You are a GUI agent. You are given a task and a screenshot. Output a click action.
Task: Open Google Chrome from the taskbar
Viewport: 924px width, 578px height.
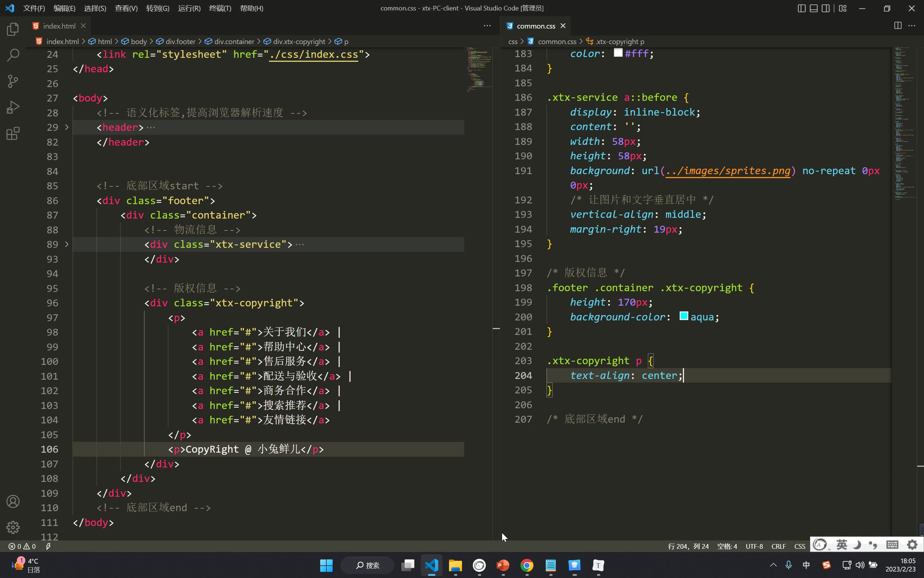527,565
